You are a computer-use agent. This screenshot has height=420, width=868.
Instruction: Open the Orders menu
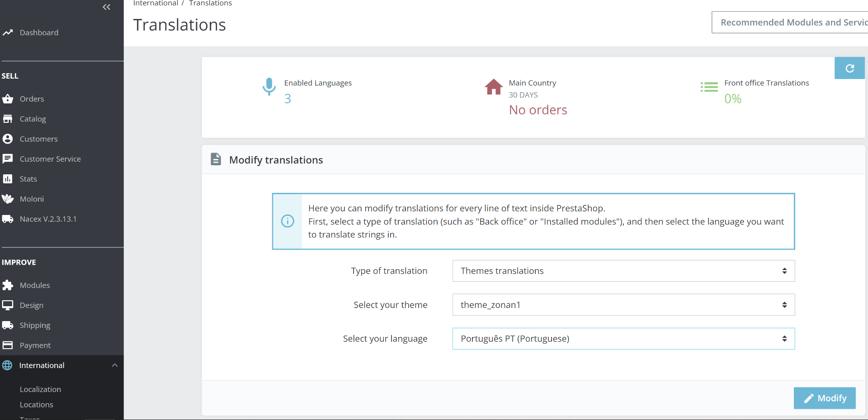coord(32,99)
